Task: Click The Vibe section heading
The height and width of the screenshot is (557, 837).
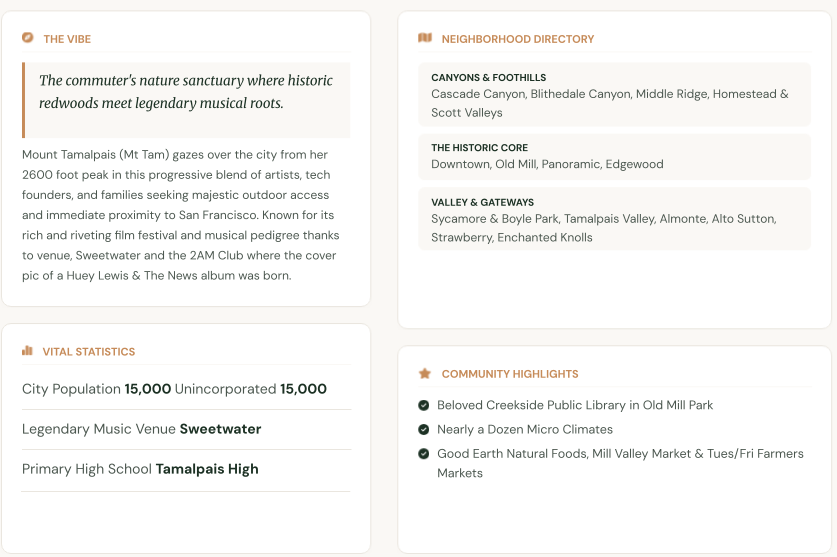Action: 67,39
